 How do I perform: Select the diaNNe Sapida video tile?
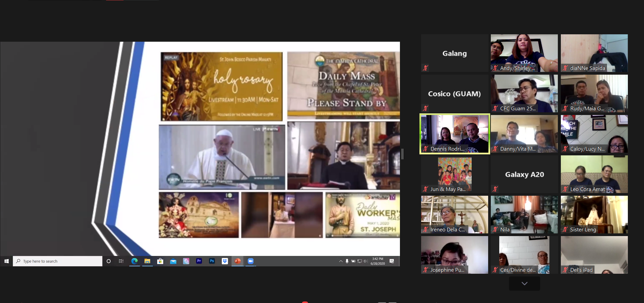(594, 53)
